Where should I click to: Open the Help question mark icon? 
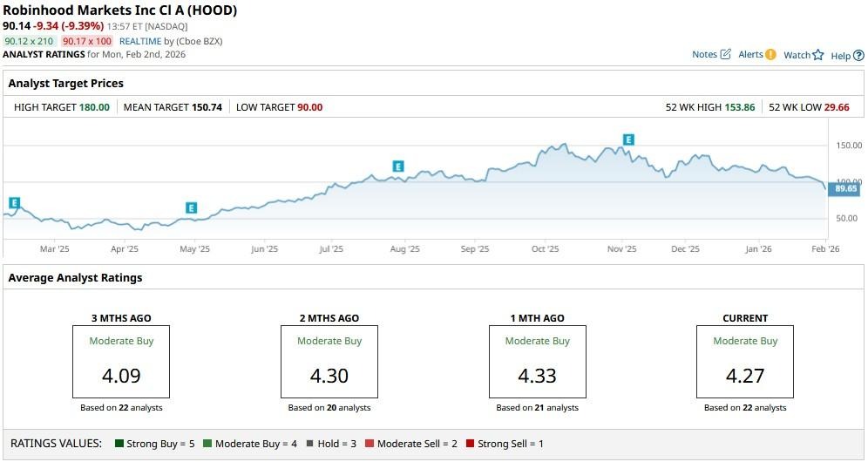coord(858,56)
